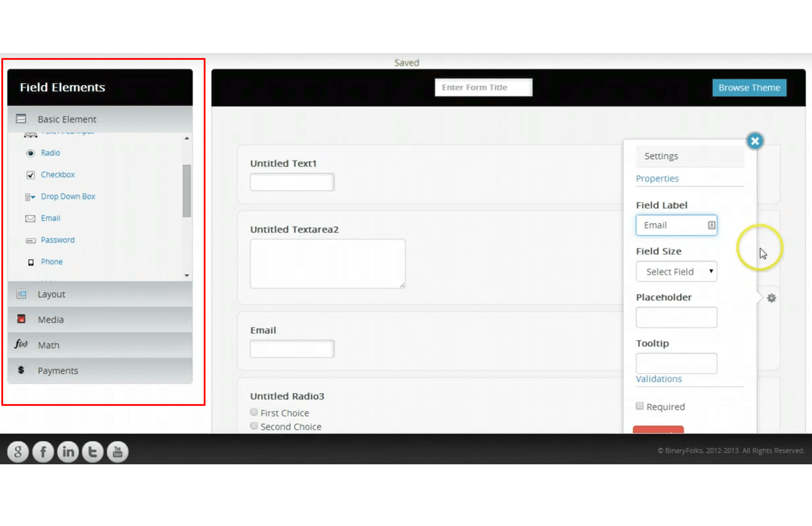
Task: Click the Payments dollar icon
Action: pos(21,370)
